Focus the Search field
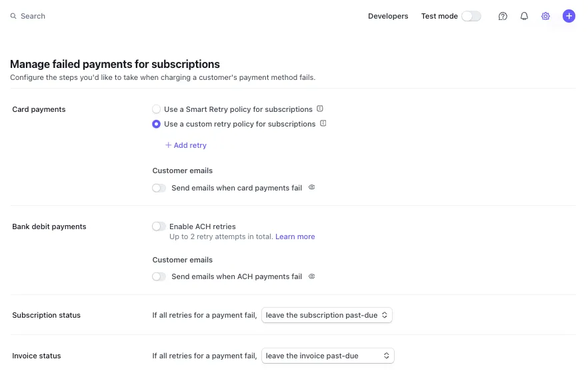The image size is (588, 375). tap(33, 16)
